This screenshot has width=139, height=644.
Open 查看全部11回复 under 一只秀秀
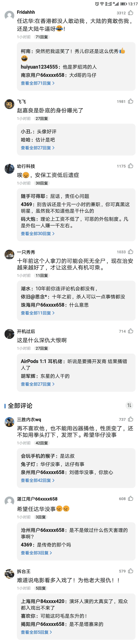37,313
